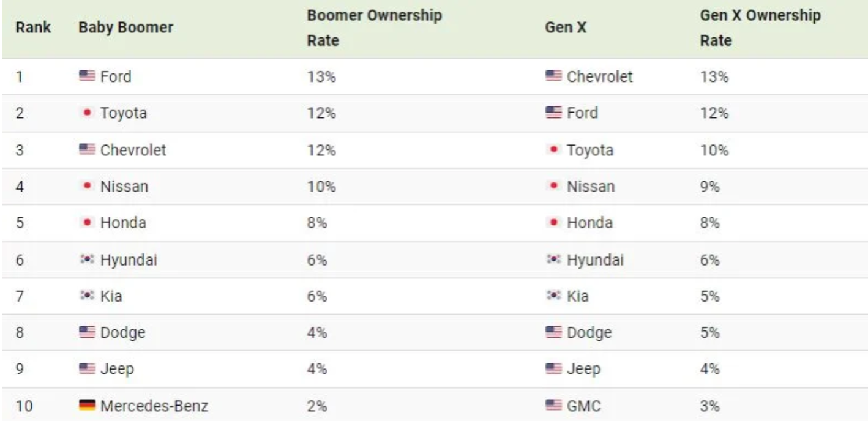Screen dimensions: 868x421
Task: Click the Rank column header
Action: (33, 28)
